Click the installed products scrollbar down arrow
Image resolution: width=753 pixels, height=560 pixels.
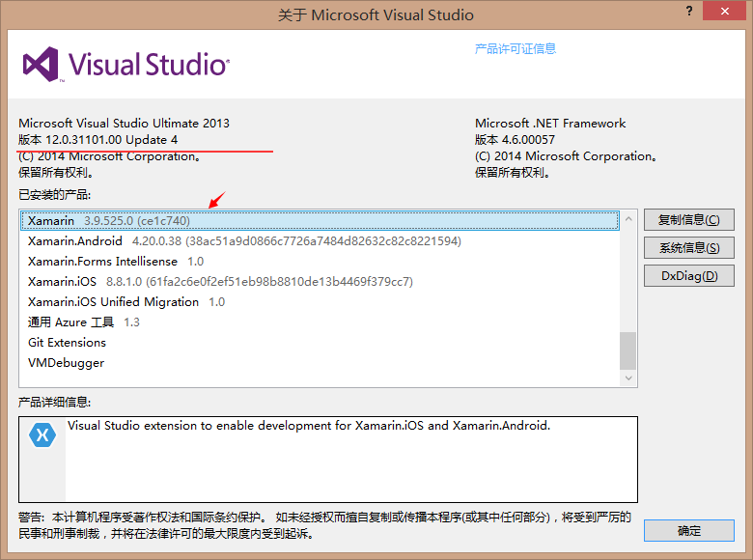[x=628, y=378]
